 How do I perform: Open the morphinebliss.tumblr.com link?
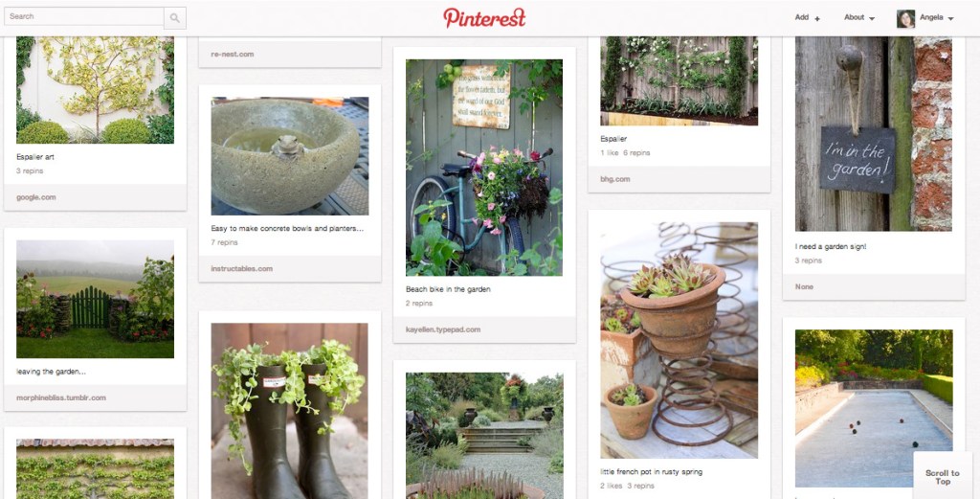point(61,397)
